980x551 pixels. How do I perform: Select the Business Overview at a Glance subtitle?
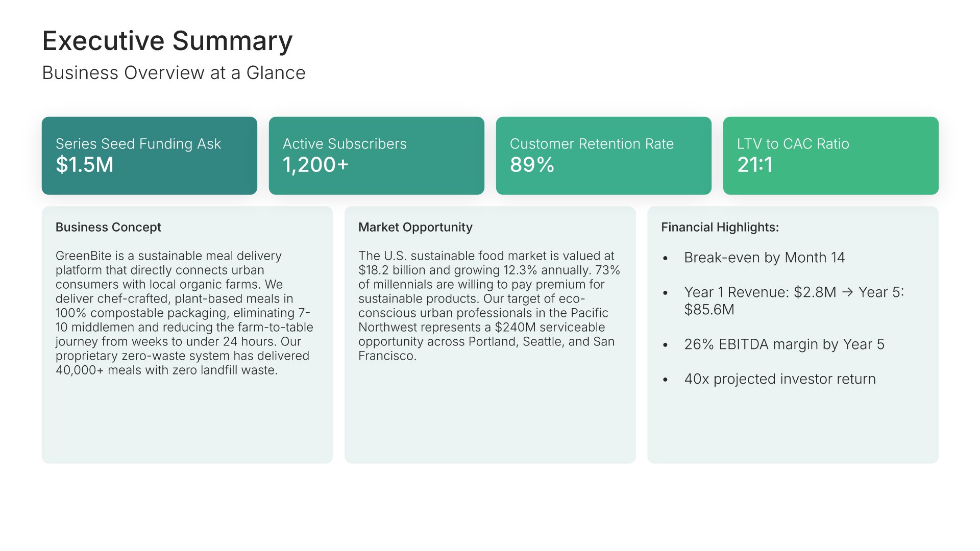[174, 73]
